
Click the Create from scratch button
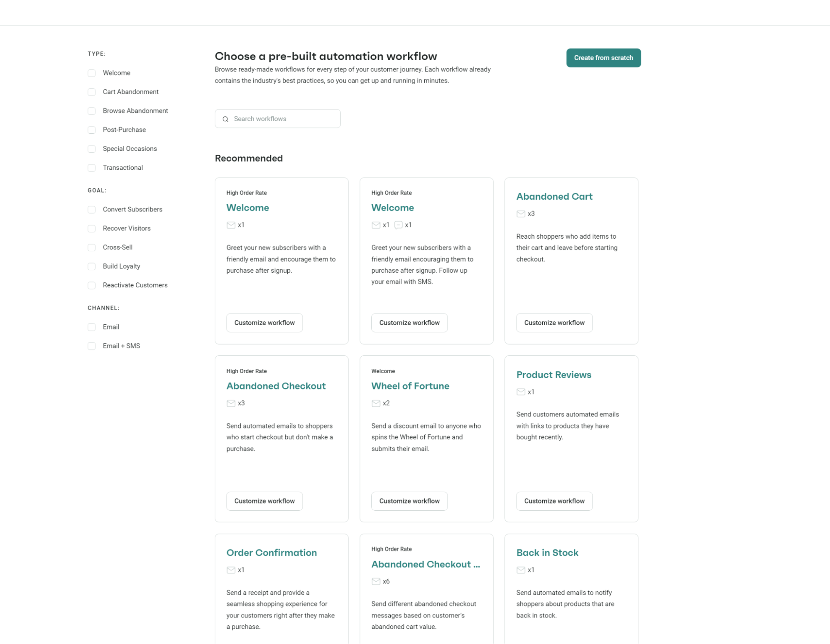(603, 58)
